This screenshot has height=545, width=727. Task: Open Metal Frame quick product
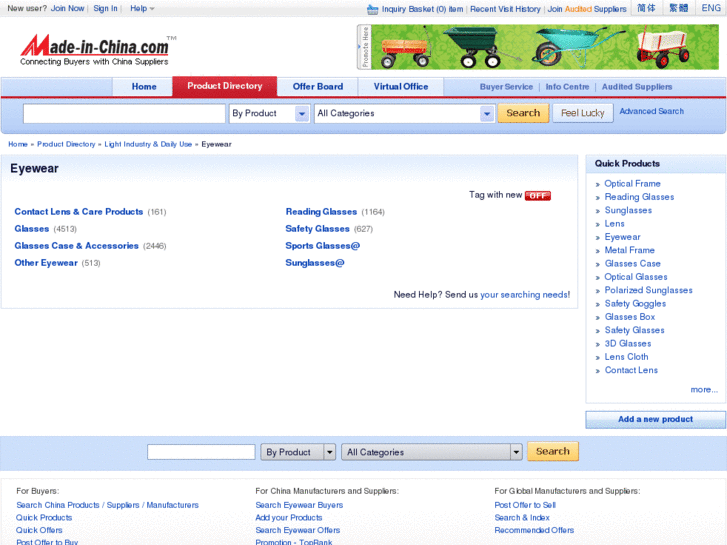click(630, 250)
